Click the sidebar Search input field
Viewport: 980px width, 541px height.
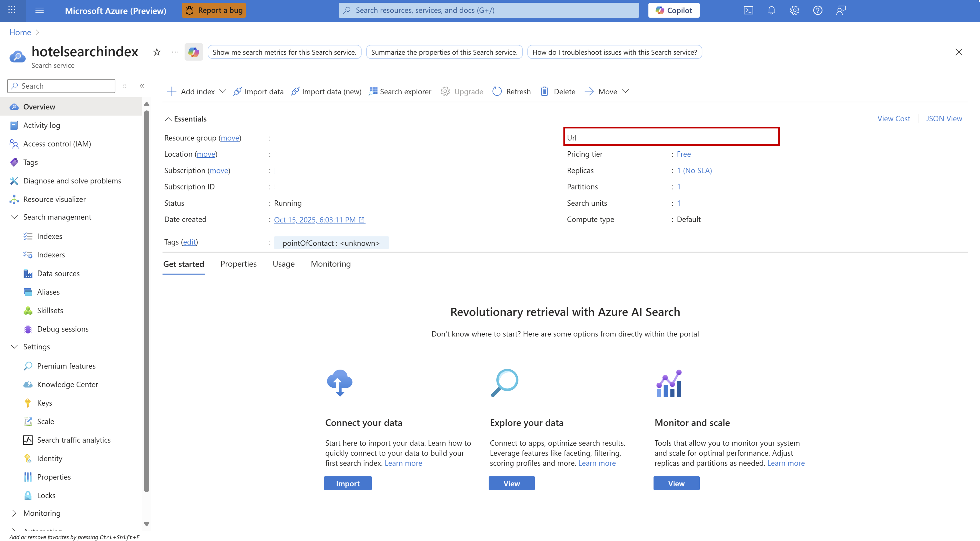(61, 86)
